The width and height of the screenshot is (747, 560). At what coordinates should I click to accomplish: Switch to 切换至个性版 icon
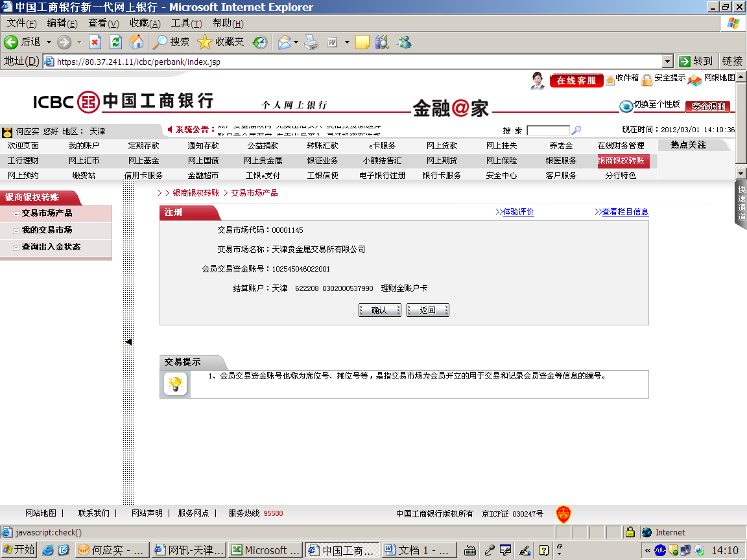(x=626, y=106)
